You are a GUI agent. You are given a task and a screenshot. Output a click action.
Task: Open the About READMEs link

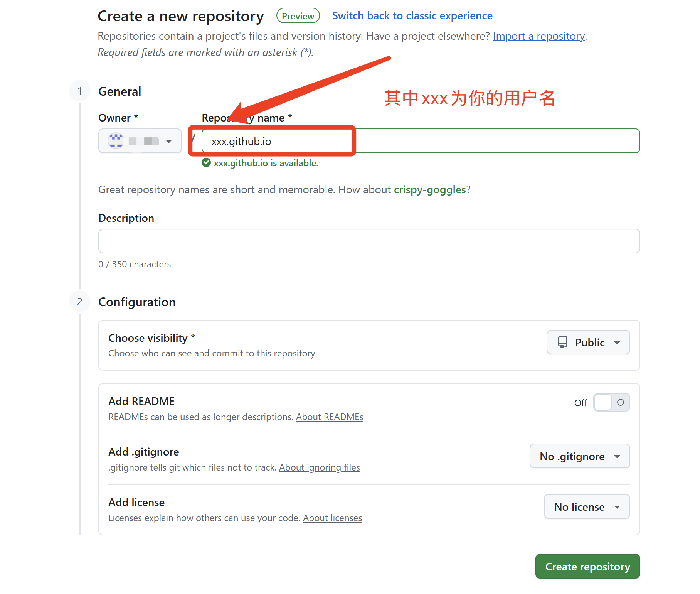(330, 417)
